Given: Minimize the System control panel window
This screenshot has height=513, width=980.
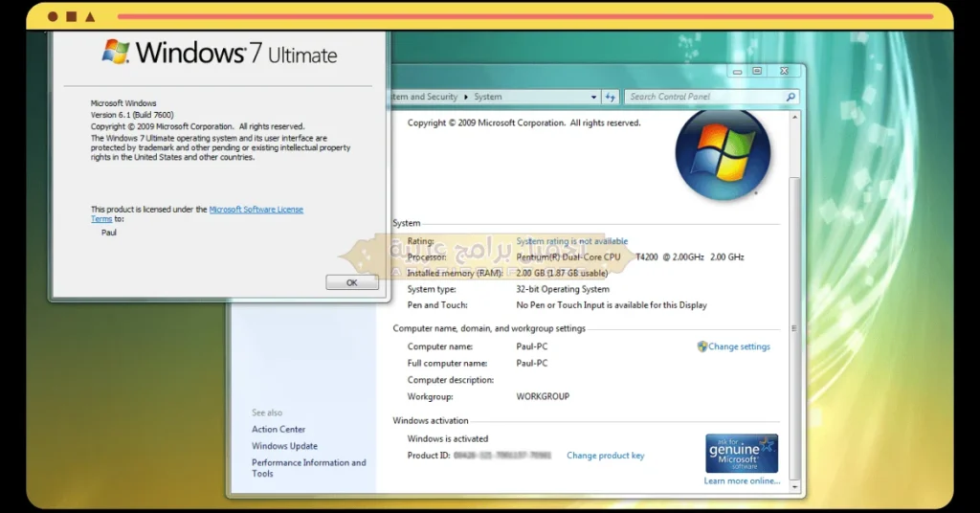Looking at the screenshot, I should click(x=735, y=71).
